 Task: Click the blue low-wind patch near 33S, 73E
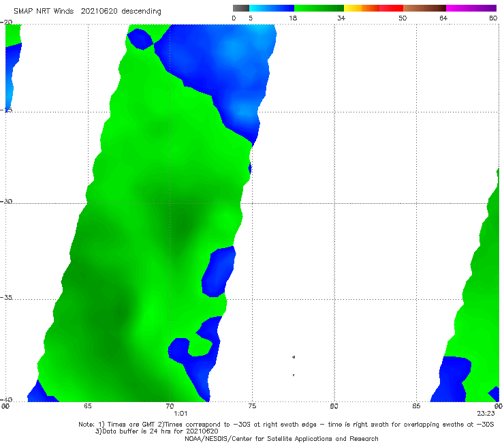(219, 271)
